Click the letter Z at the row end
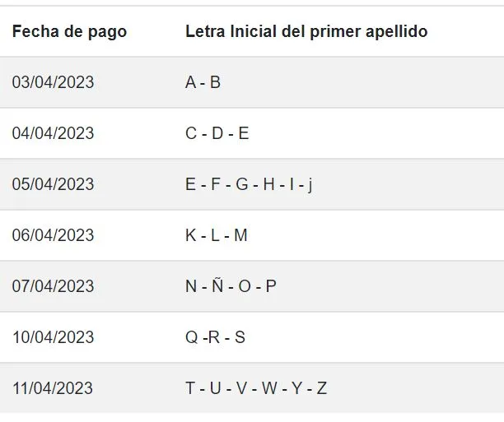504x422 pixels. [x=322, y=388]
